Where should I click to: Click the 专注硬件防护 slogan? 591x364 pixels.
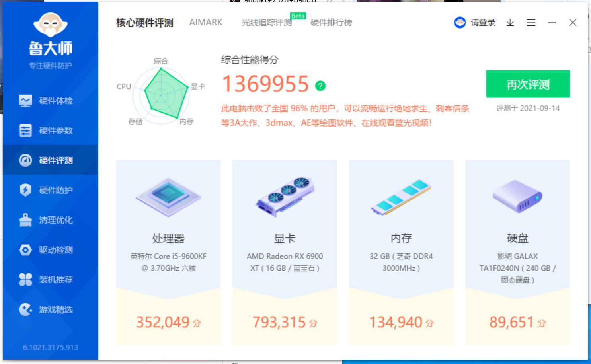[51, 66]
